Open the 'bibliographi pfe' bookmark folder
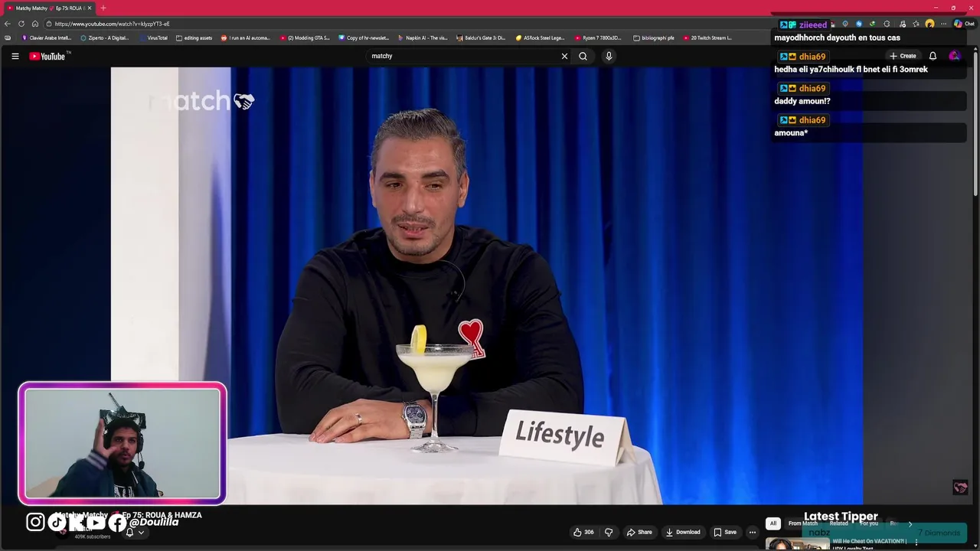 pos(654,37)
